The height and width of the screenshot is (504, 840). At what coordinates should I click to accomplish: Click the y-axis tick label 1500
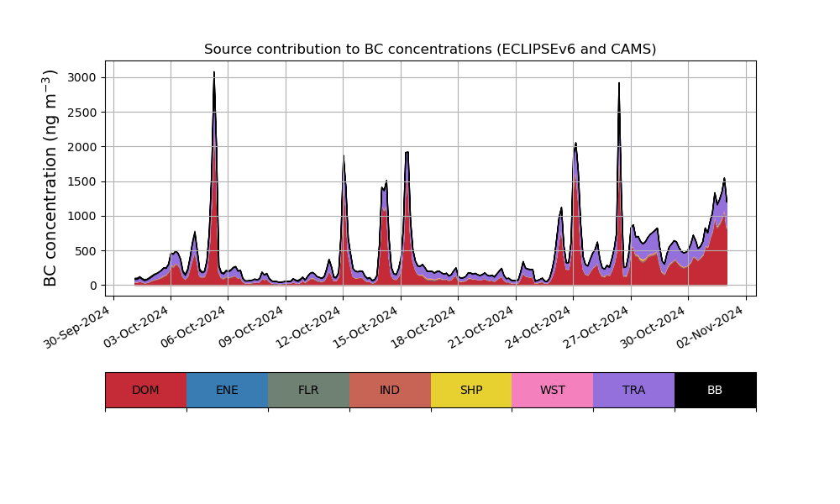[82, 181]
